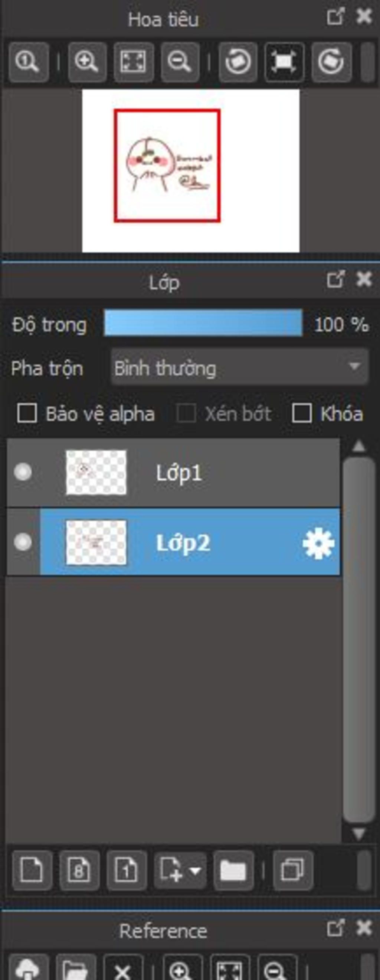Hide the Lớp1 layer
Image resolution: width=380 pixels, height=980 pixels.
23,472
